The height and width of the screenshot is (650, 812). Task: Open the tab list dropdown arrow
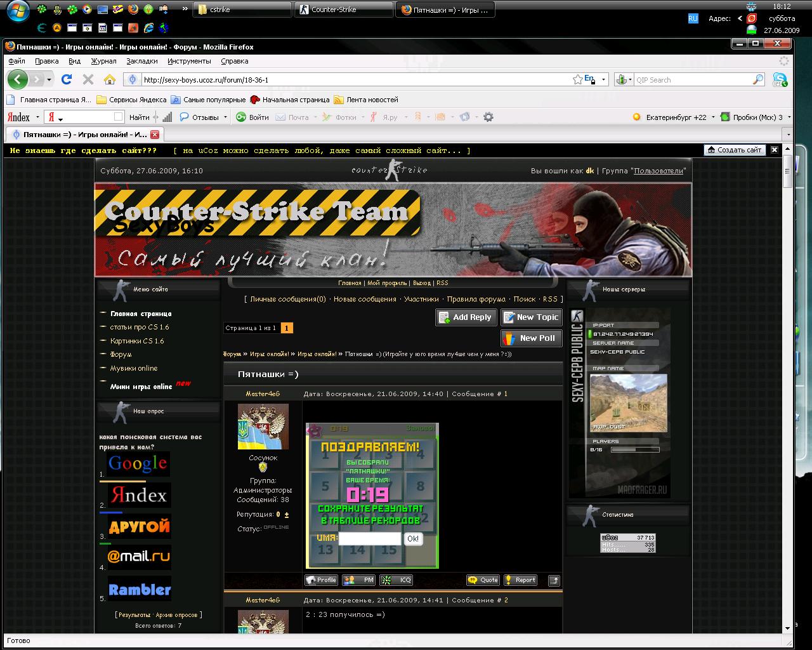point(789,135)
